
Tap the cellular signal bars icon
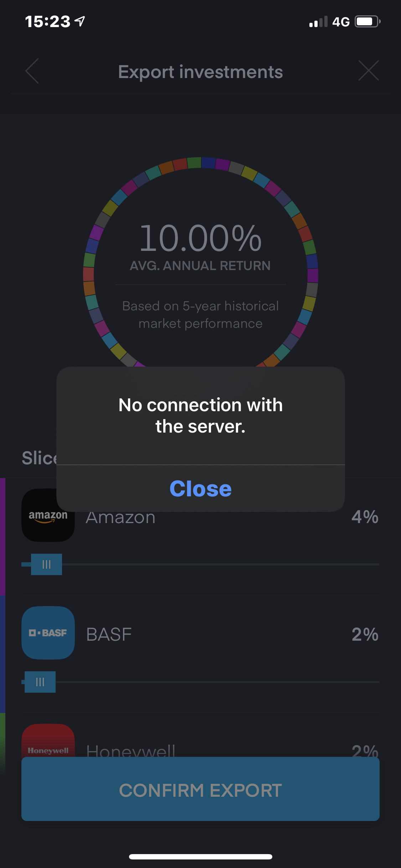(318, 22)
